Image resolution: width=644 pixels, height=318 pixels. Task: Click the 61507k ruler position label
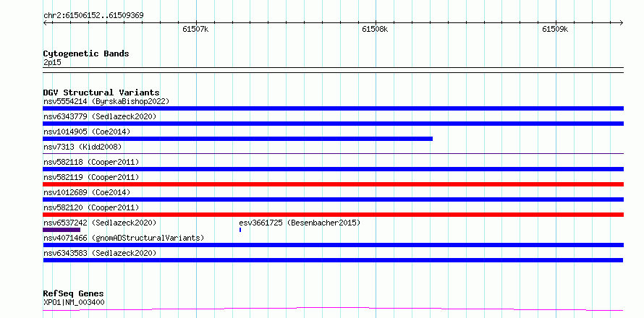[195, 29]
